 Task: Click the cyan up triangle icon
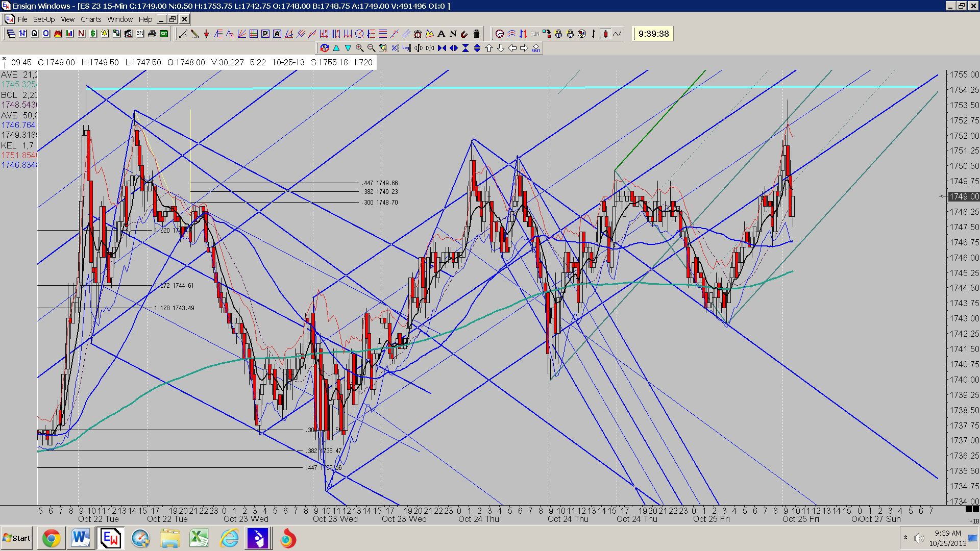coord(336,48)
